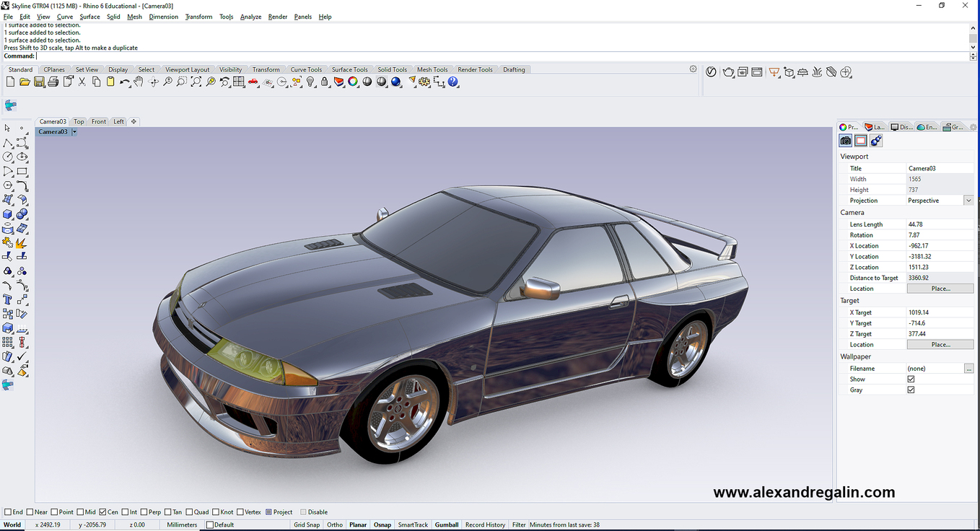Toggle the Near osnap checkbox

pyautogui.click(x=30, y=512)
